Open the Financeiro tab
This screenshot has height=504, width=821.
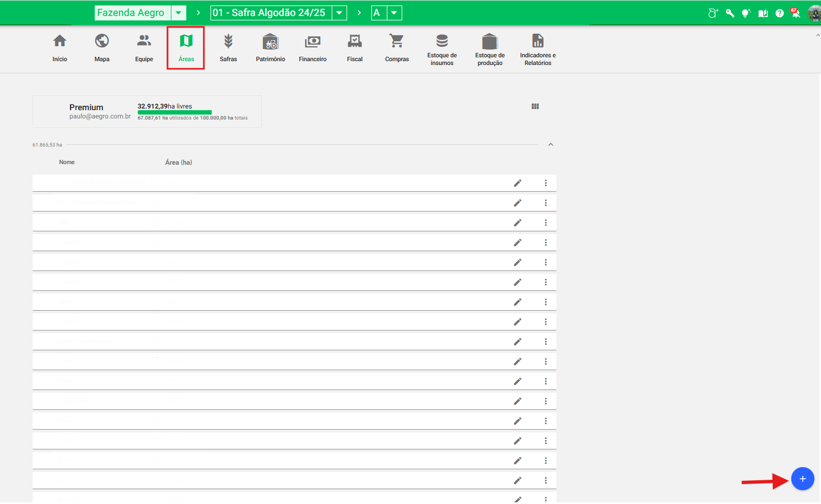tap(312, 48)
